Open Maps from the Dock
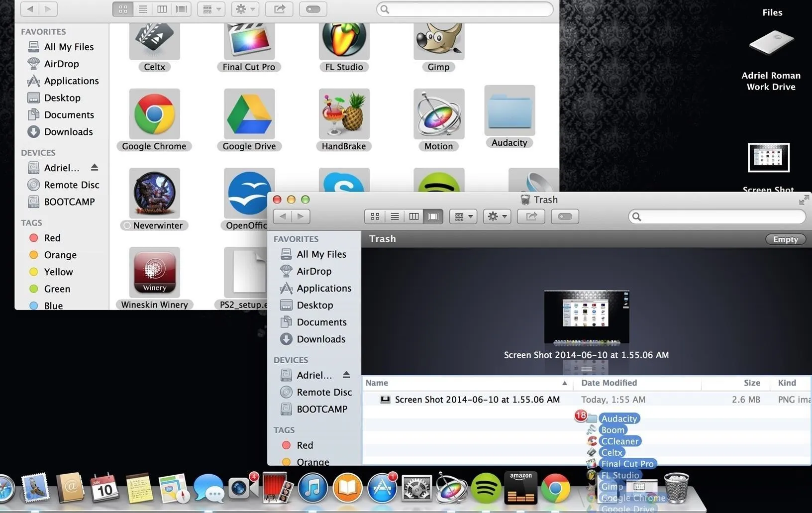Viewport: 812px width, 513px height. click(x=174, y=488)
